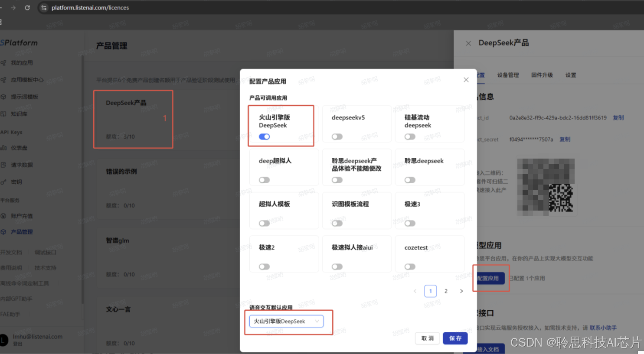Disable the 火山引擎版DeepSeek application toggle
This screenshot has height=354, width=644.
[x=265, y=136]
